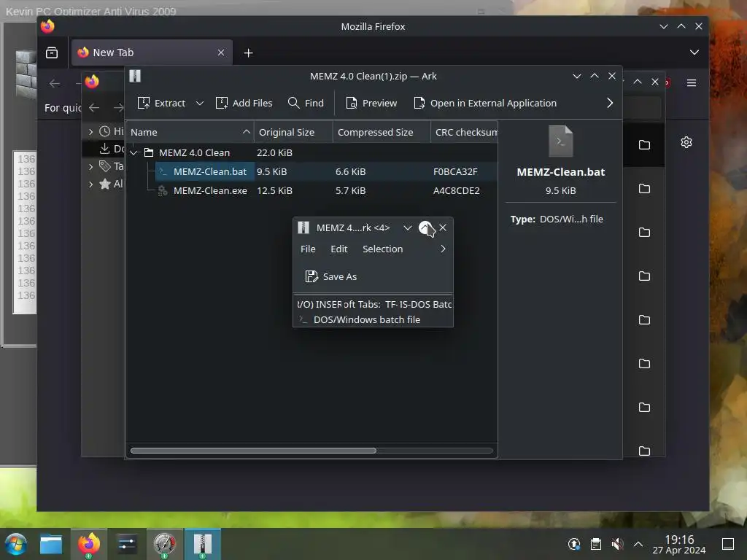Click Save As in preview window

pos(331,276)
